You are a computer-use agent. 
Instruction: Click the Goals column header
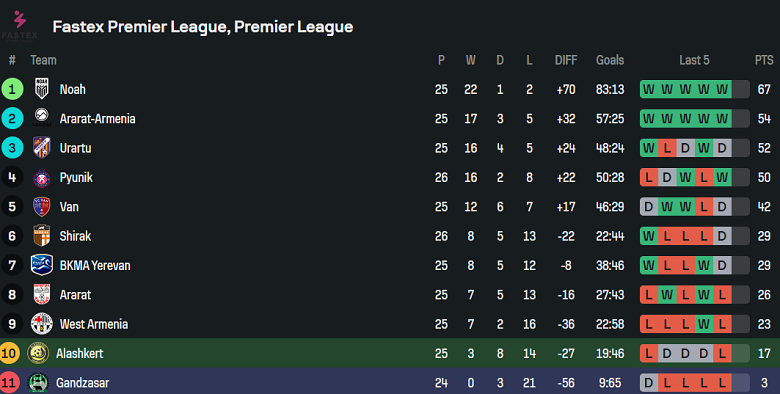pyautogui.click(x=610, y=60)
